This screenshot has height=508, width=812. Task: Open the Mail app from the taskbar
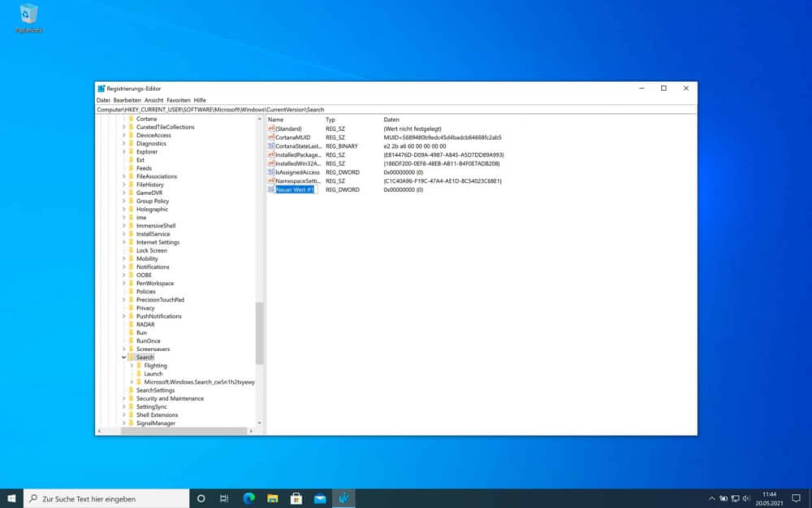point(320,498)
